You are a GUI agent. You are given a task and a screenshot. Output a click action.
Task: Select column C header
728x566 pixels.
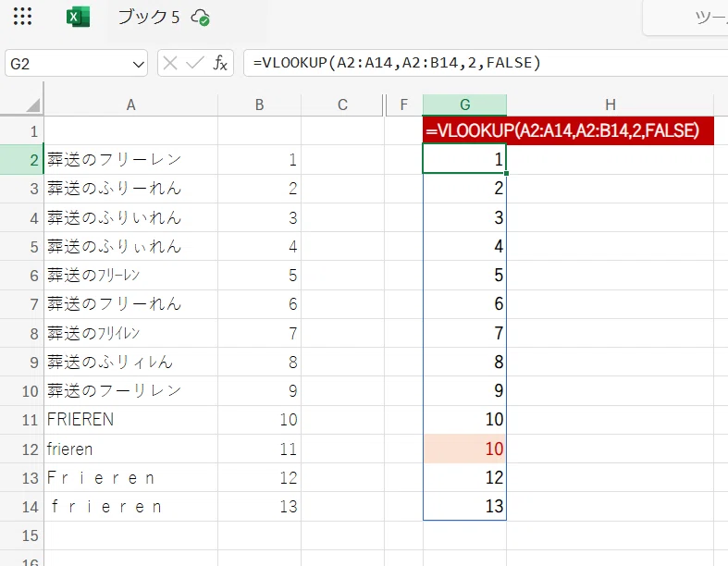click(x=342, y=105)
